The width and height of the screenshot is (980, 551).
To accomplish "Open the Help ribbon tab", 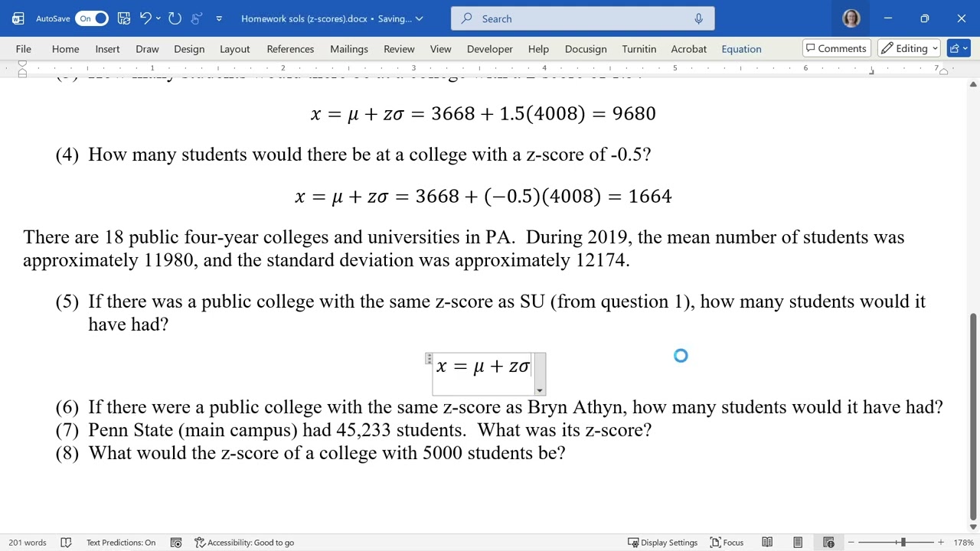I will pos(538,49).
